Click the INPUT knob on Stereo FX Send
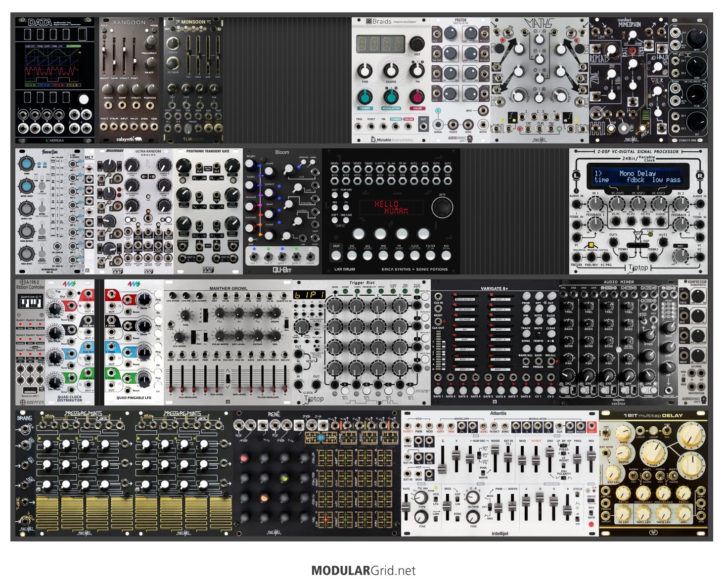 697,38
